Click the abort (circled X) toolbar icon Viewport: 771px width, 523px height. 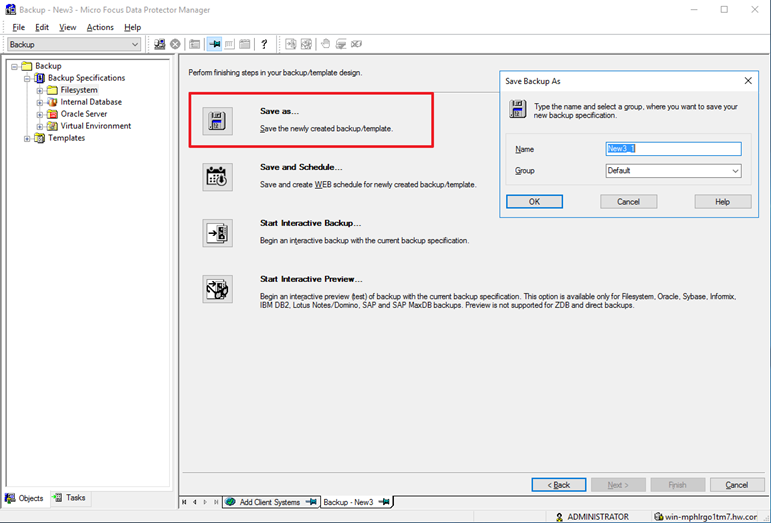[x=175, y=44]
